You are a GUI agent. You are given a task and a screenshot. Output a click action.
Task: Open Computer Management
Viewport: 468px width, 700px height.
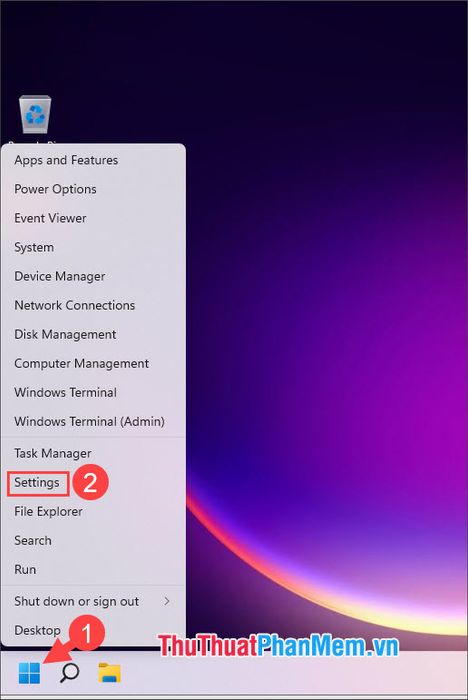93,363
